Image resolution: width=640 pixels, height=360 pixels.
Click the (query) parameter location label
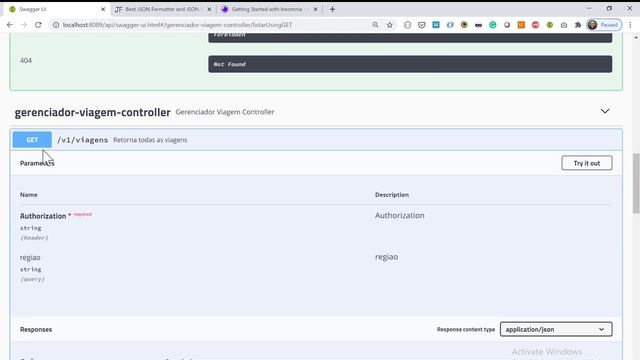click(32, 280)
